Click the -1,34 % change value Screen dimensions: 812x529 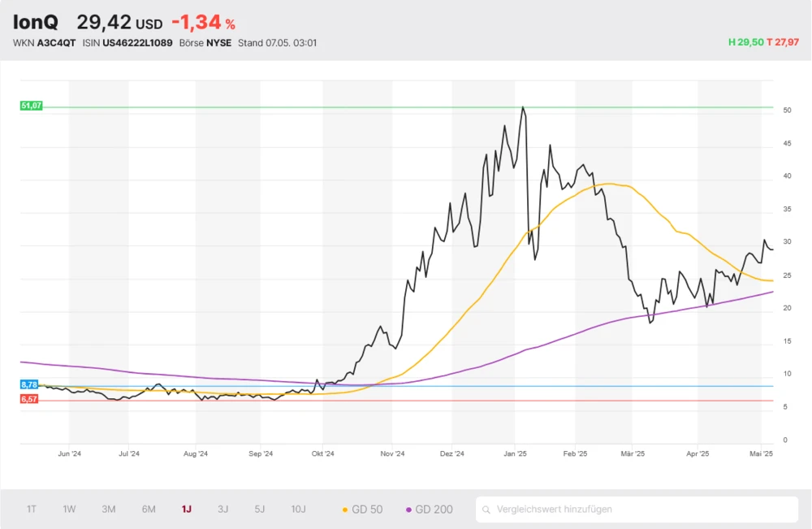(203, 23)
